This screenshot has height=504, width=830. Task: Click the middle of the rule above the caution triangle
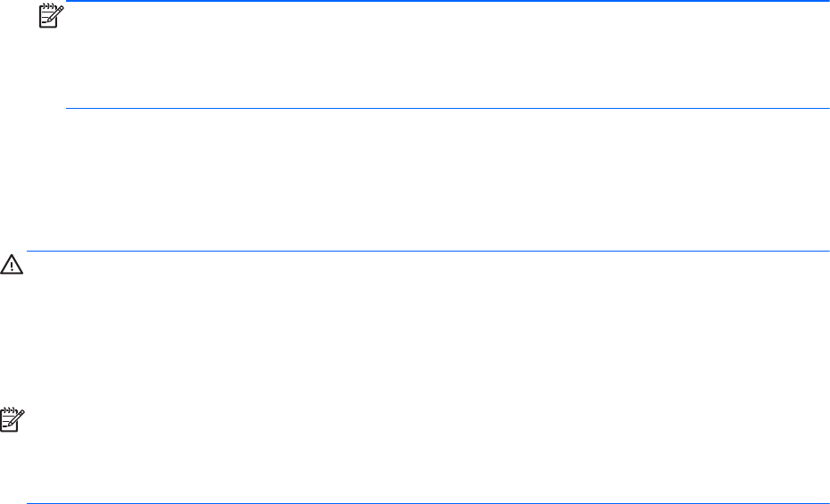[x=427, y=251]
